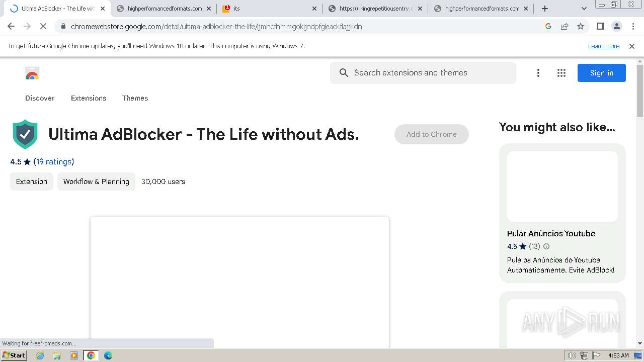
Task: Close the Ultima AdBlocker tab
Action: click(x=103, y=9)
